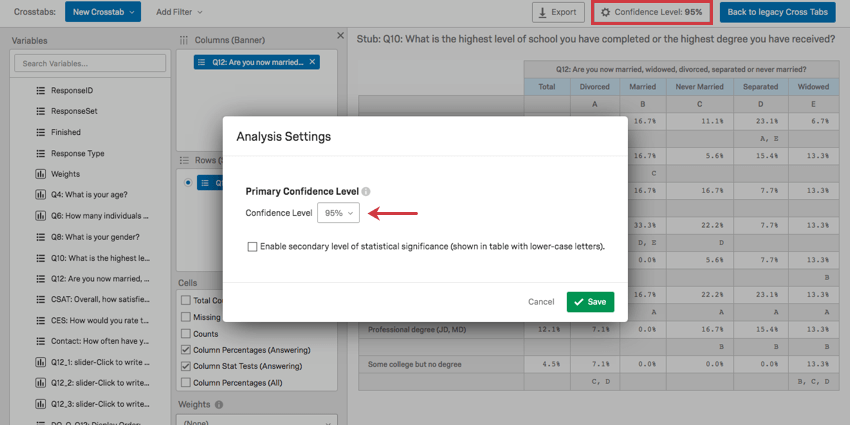Cancel the Analysis Settings dialog
The width and height of the screenshot is (850, 425).
coord(541,301)
